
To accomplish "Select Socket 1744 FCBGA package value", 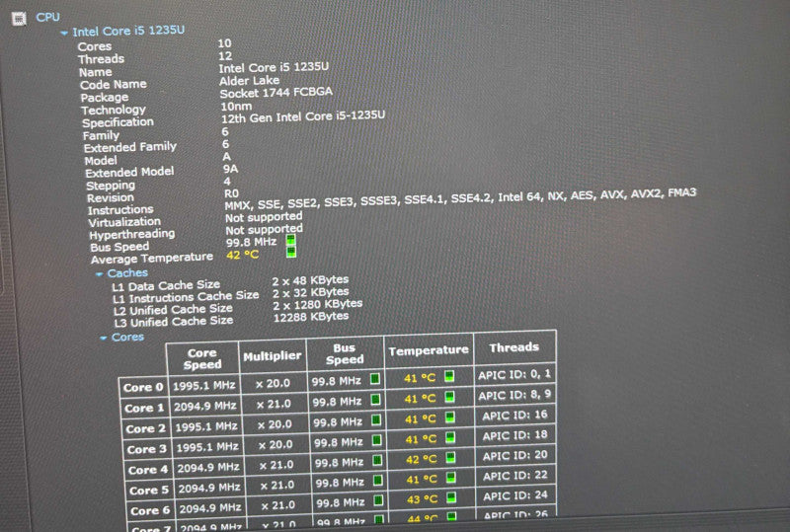I will pos(276,93).
